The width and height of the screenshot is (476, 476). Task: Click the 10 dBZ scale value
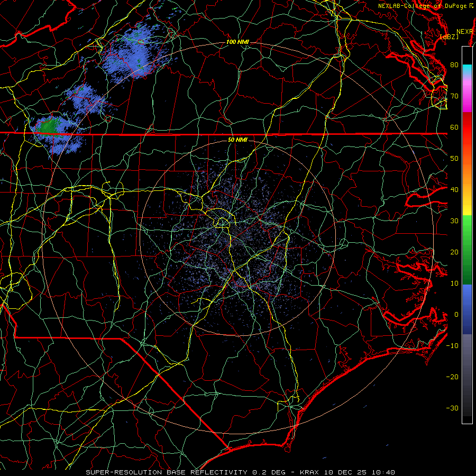454,283
